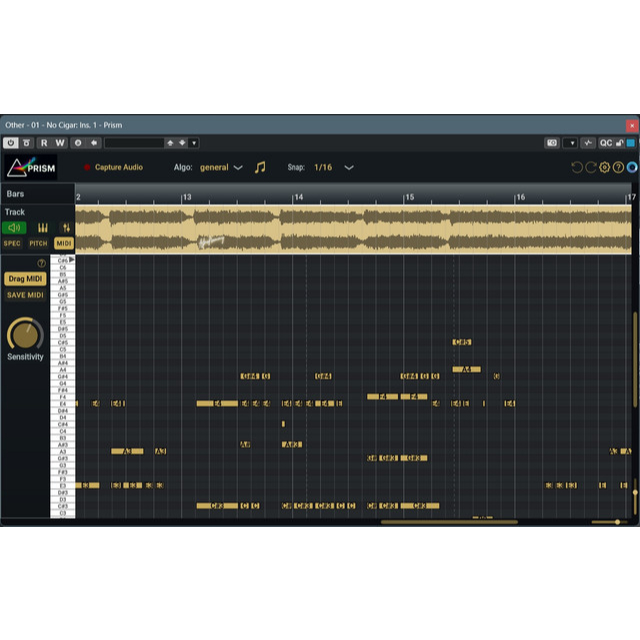The image size is (640, 640).
Task: Close the Prism plugin window
Action: tap(632, 125)
